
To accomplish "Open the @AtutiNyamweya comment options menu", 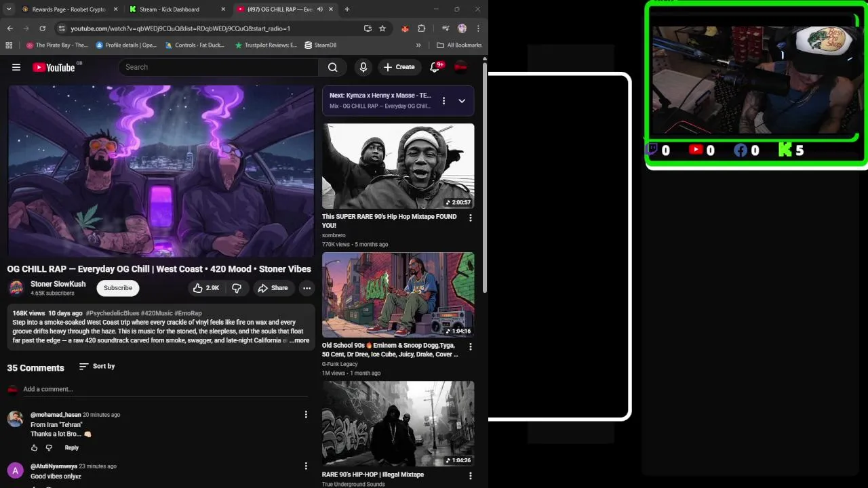I will click(306, 466).
